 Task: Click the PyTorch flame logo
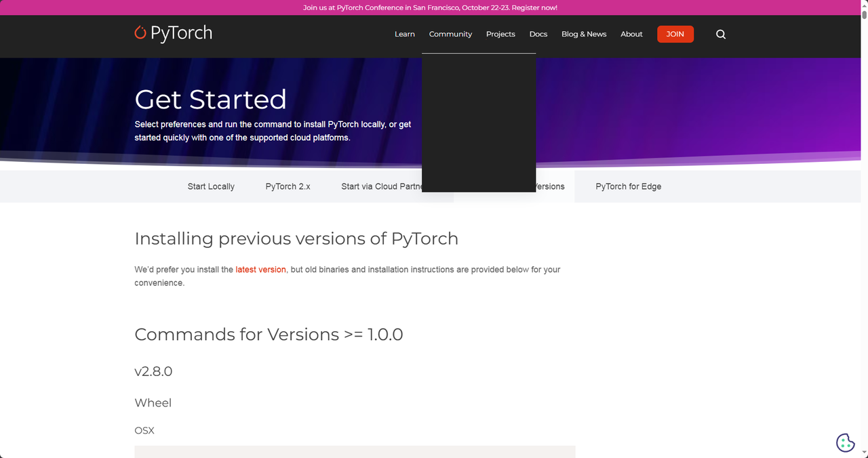[140, 33]
